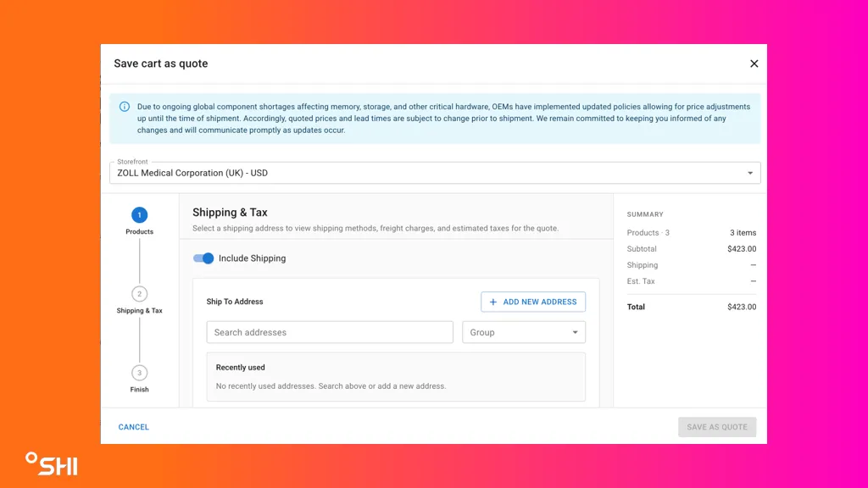Click the Add New Address button
This screenshot has width=868, height=488.
coord(533,302)
